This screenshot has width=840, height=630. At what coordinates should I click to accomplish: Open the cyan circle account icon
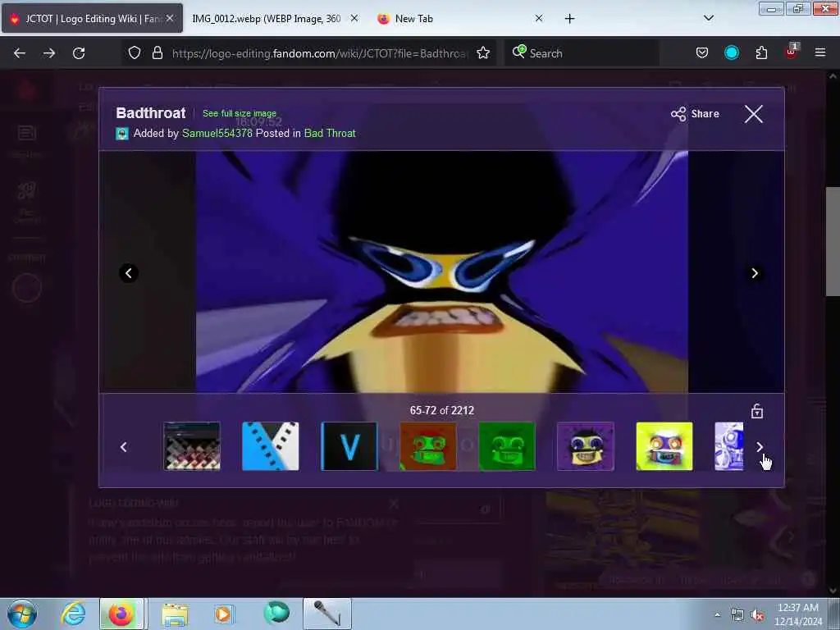[x=731, y=52]
